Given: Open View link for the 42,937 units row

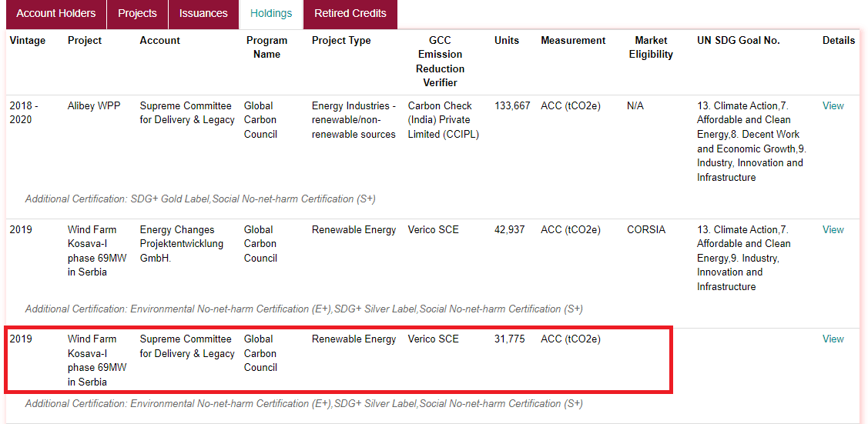Looking at the screenshot, I should [833, 230].
